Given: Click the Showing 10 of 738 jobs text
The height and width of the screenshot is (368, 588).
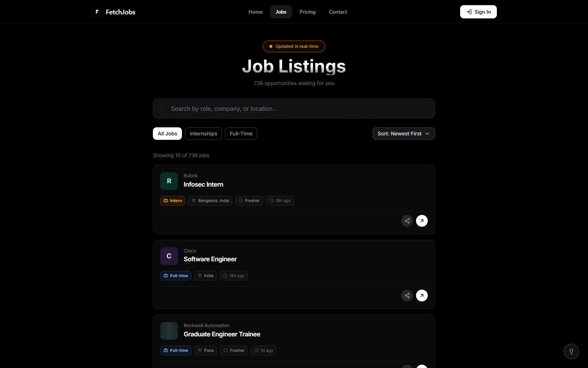Looking at the screenshot, I should click(181, 155).
